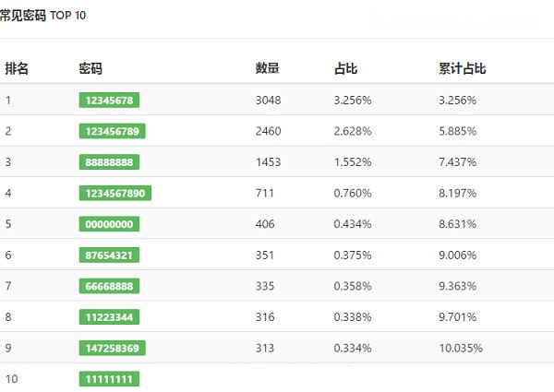Click the 147258369 password badge

point(113,348)
